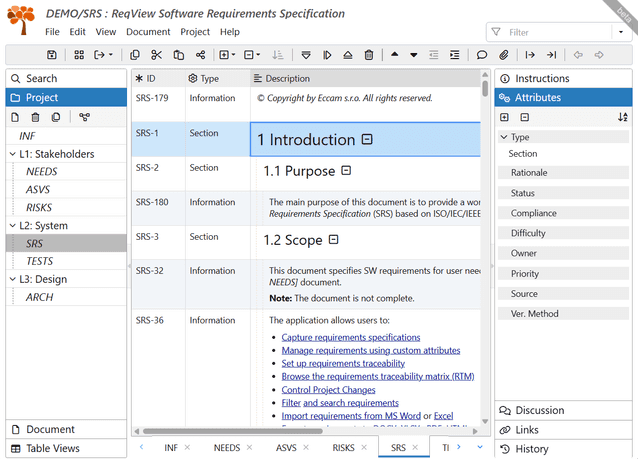638x459 pixels.
Task: Click the comment speech bubble icon
Action: (482, 55)
